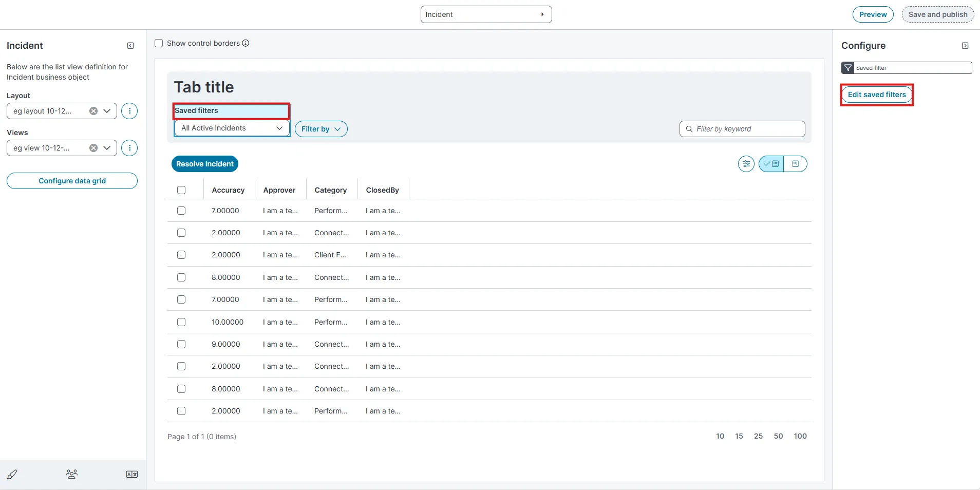Click the Saved filter text field
The height and width of the screenshot is (490, 980).
pos(913,68)
